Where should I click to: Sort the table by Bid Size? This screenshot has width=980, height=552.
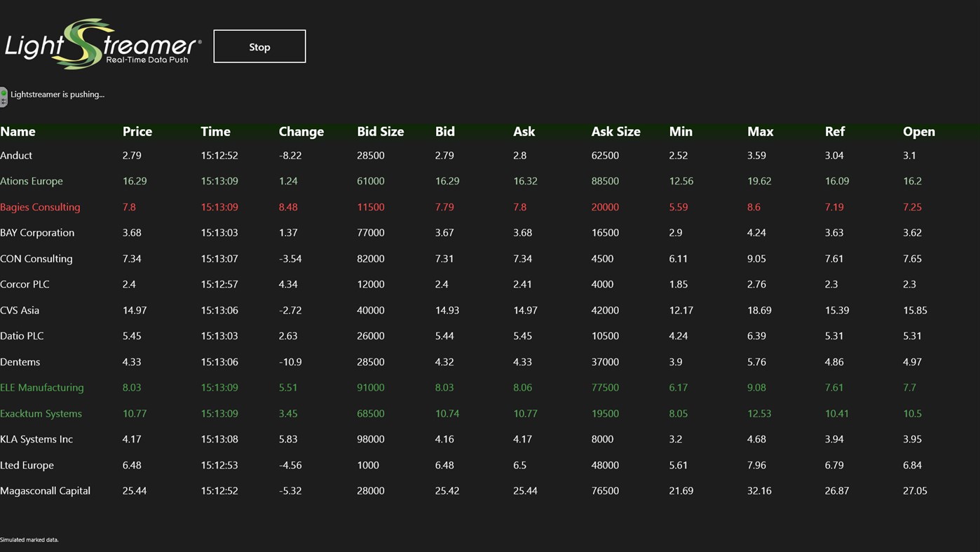point(380,131)
